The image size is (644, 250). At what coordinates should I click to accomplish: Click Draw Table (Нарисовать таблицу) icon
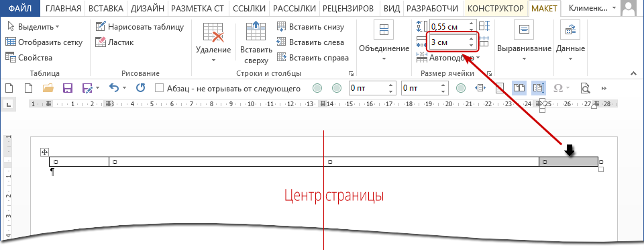coord(101,27)
